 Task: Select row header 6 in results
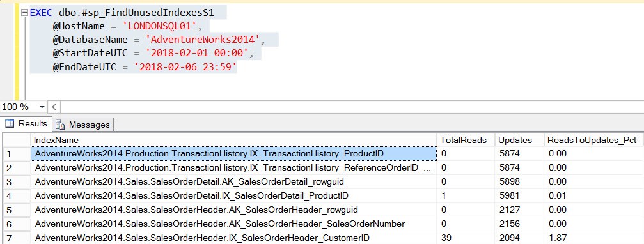click(x=17, y=224)
